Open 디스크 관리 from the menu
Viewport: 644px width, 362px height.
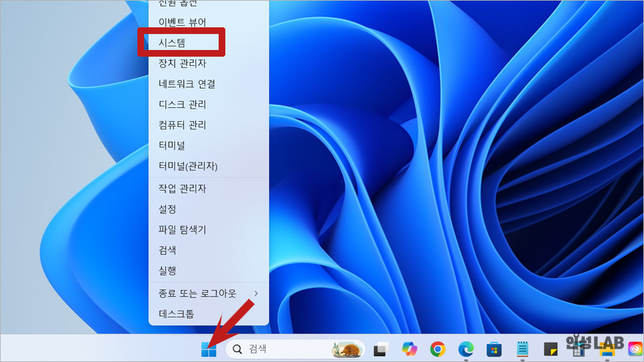click(209, 105)
